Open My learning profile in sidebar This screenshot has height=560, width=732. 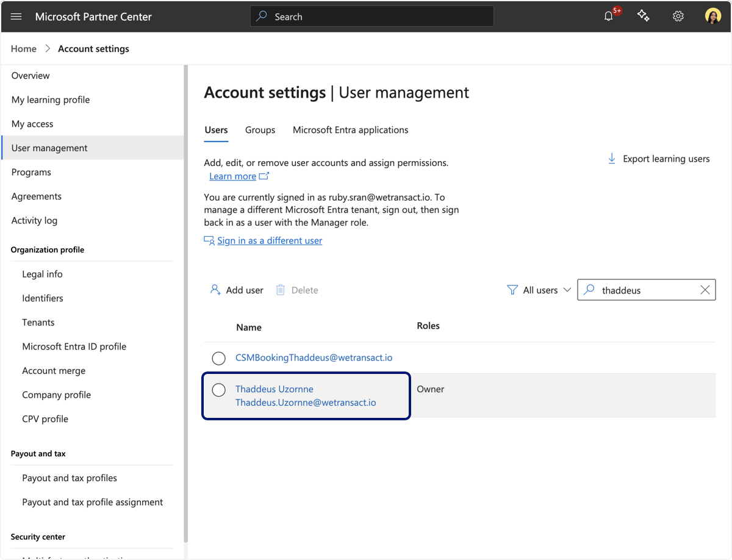point(51,99)
